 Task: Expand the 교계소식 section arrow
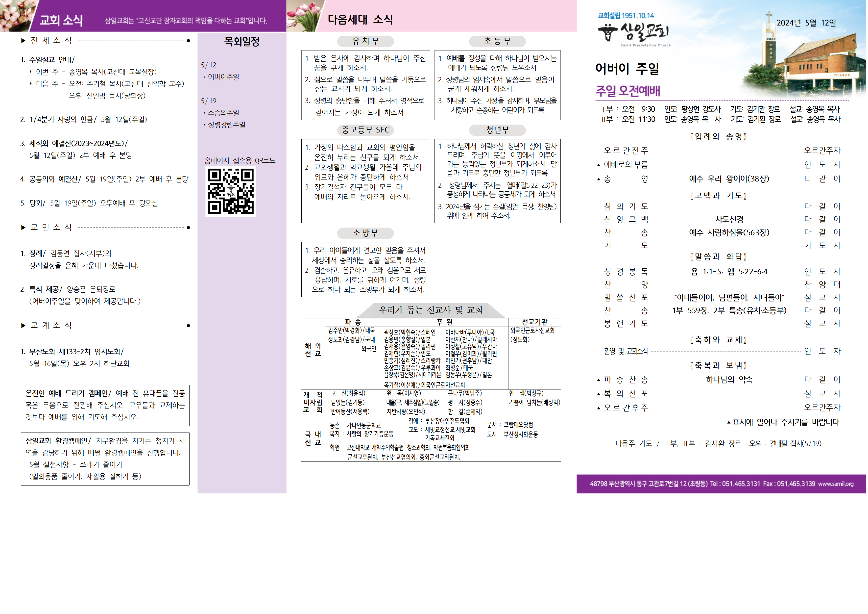pyautogui.click(x=24, y=326)
